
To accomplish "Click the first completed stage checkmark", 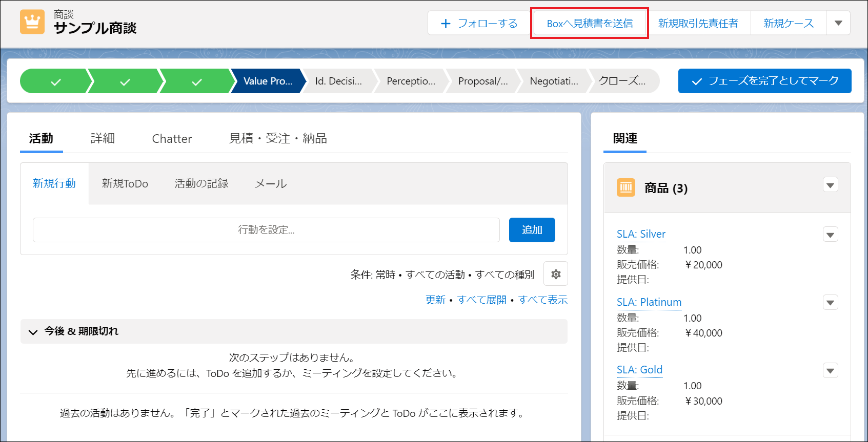I will 55,81.
